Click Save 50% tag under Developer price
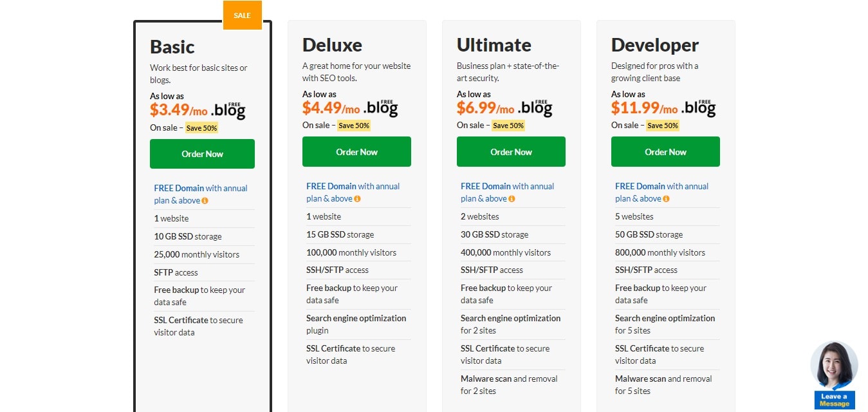 (664, 126)
